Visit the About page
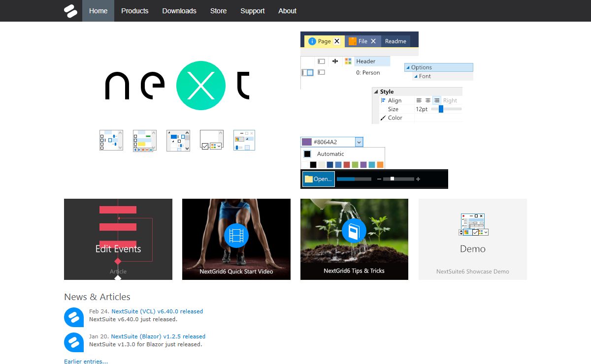Screen dimensions: 591x364 287,11
